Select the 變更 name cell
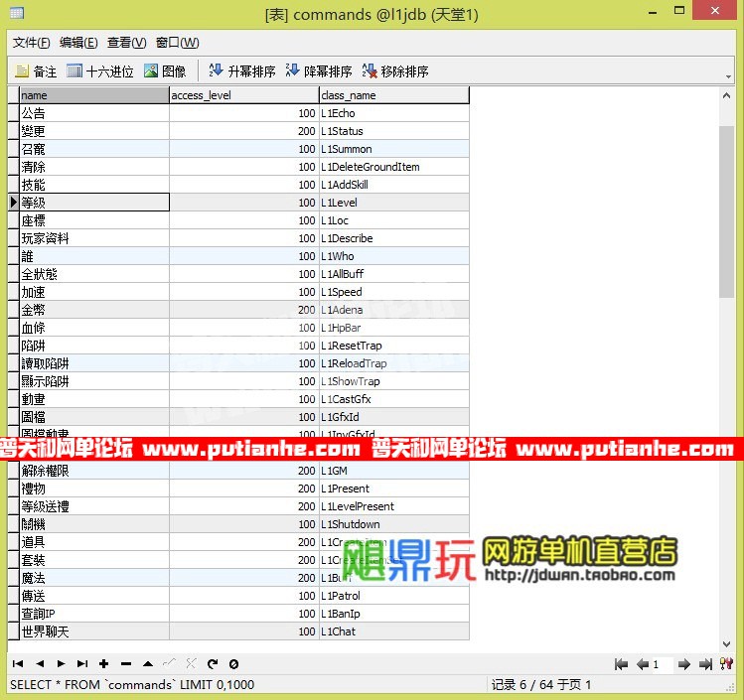The image size is (744, 700). tap(94, 131)
